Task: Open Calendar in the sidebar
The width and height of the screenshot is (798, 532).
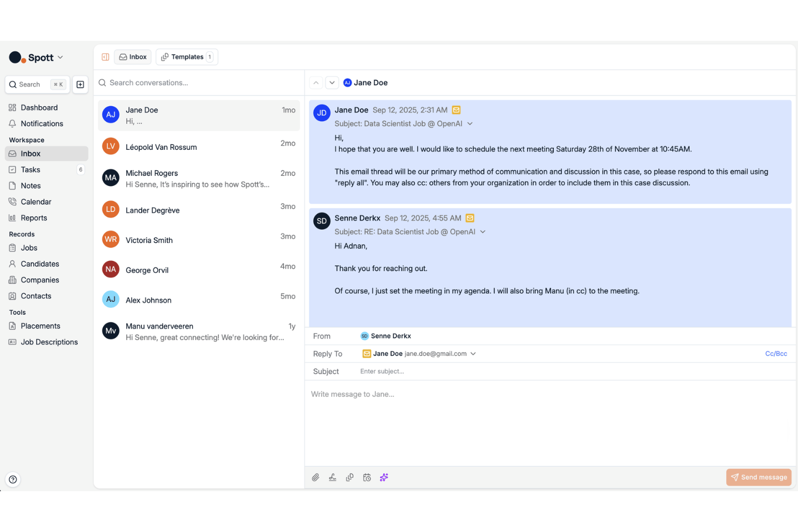Action: pyautogui.click(x=46, y=202)
